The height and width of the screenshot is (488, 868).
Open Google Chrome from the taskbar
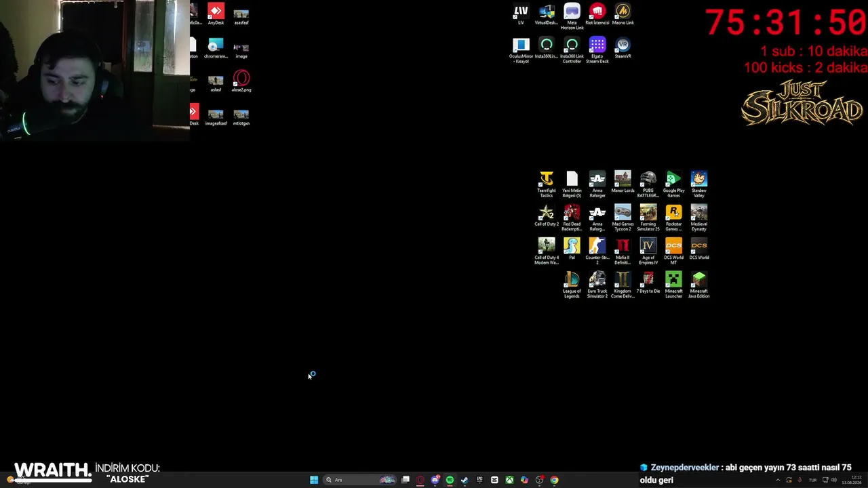[x=554, y=480]
